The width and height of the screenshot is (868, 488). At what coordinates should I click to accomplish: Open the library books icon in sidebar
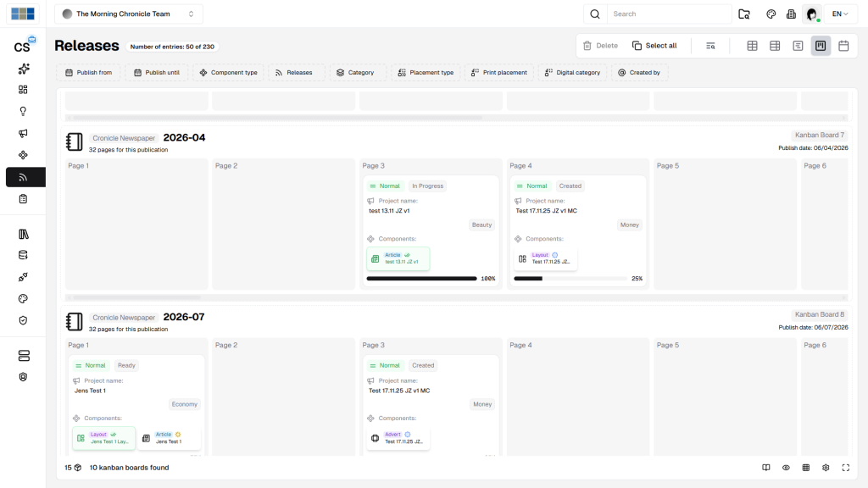coord(23,234)
